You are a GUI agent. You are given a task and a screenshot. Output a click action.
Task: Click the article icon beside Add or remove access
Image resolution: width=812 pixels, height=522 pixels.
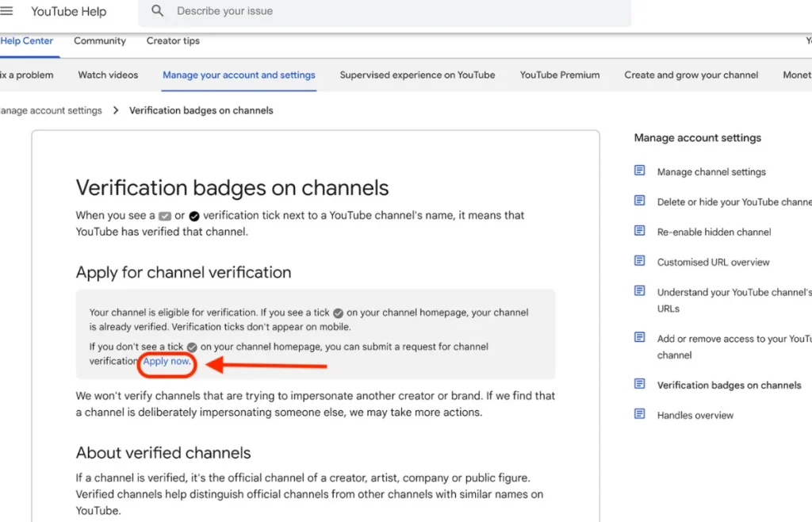pyautogui.click(x=640, y=337)
